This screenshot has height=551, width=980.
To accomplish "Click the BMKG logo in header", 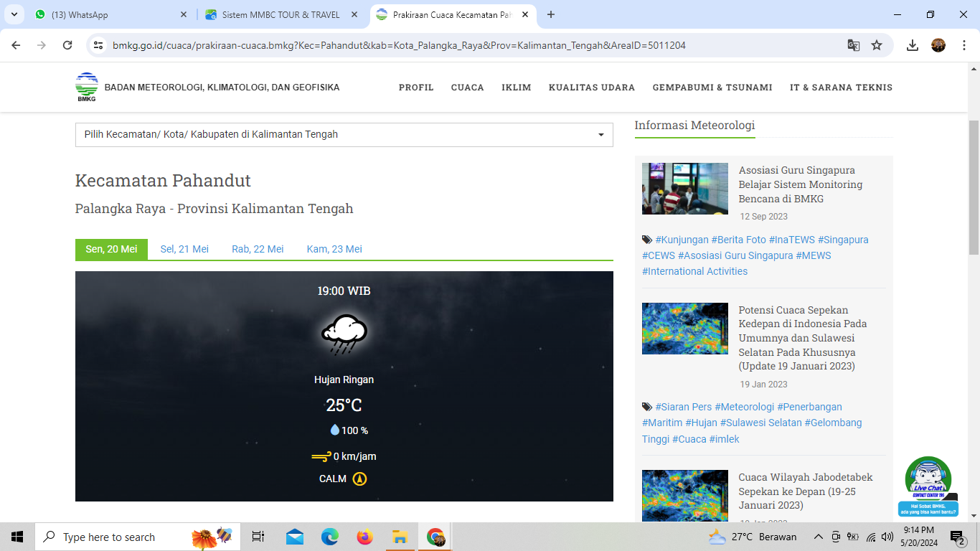I will [x=87, y=88].
